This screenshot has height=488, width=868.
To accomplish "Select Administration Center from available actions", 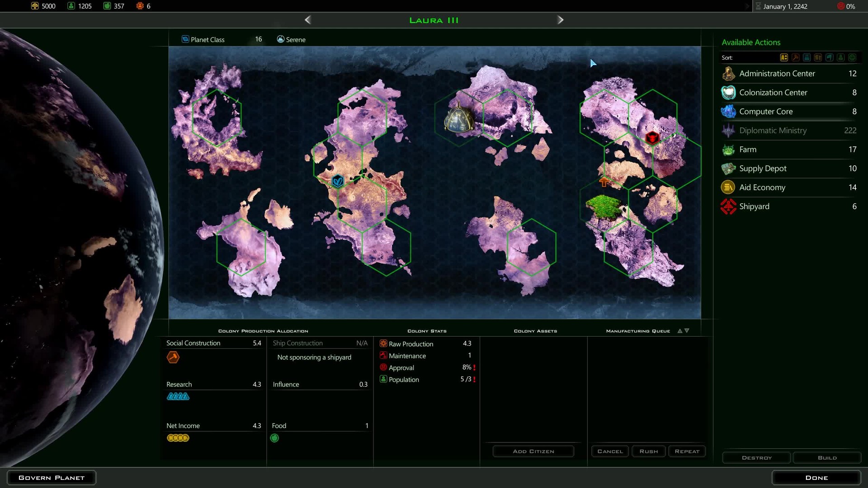I will tap(777, 74).
